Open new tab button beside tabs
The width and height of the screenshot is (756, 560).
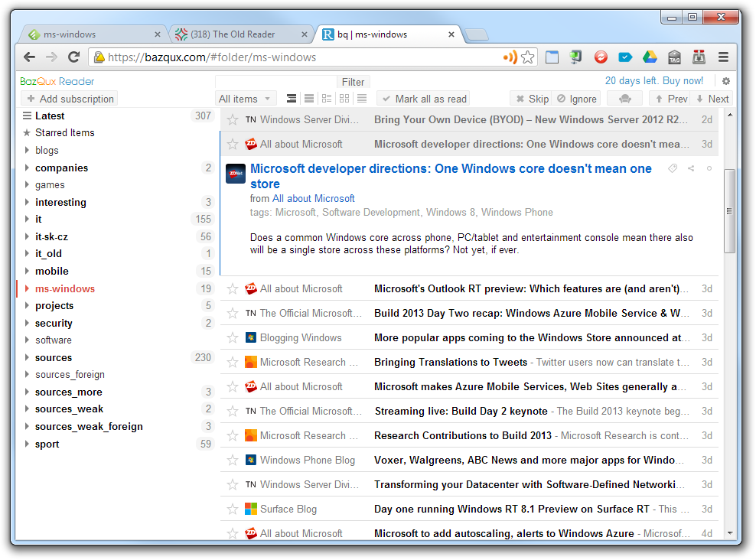(x=477, y=34)
